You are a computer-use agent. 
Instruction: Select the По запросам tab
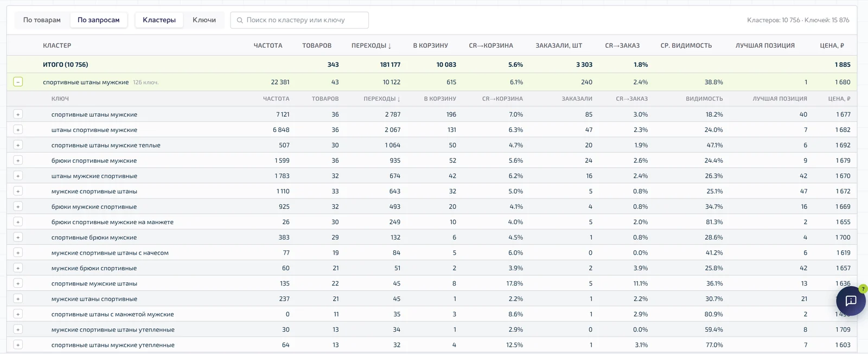pos(98,20)
